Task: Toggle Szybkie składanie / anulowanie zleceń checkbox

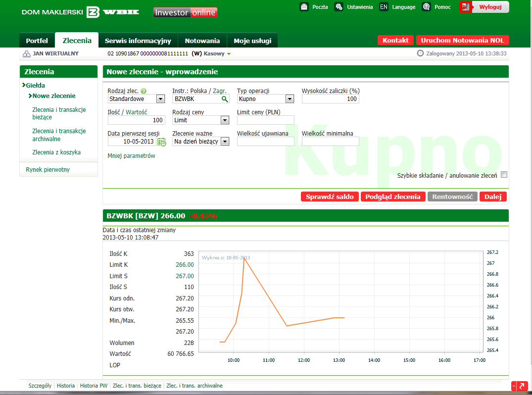Action: point(504,175)
